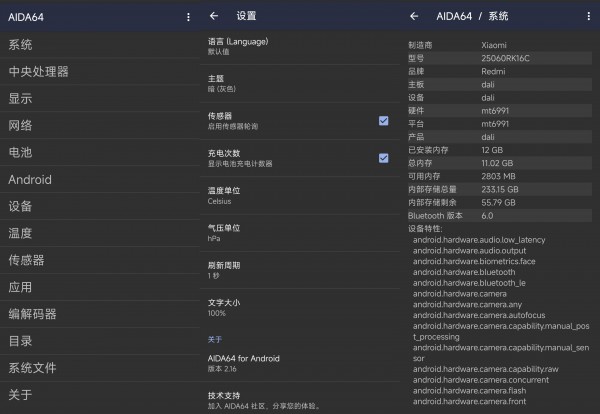Open 技术支持 community link

tap(300, 399)
